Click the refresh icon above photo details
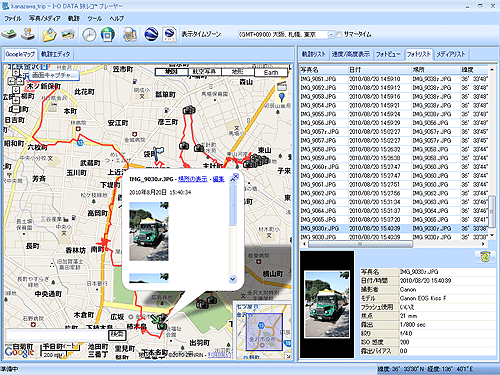500x375 pixels. click(485, 257)
